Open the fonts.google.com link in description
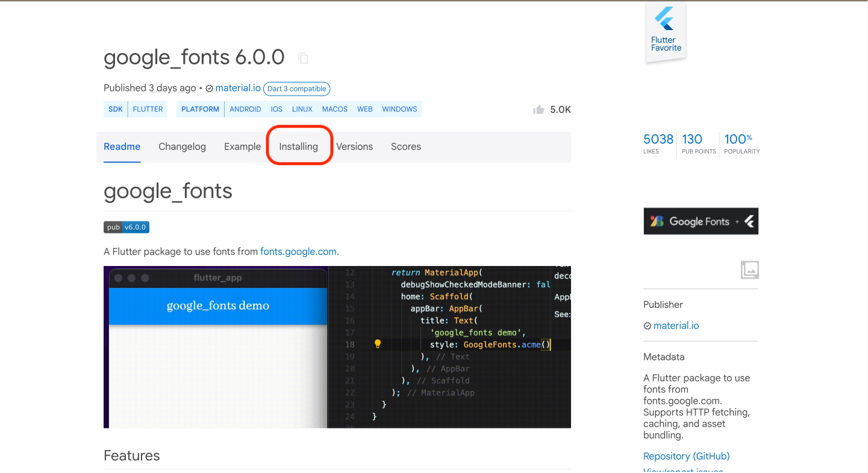This screenshot has height=473, width=868. point(298,252)
